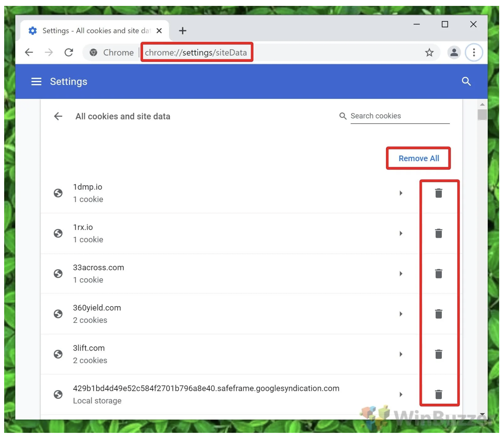Viewport: 504px width, 436px height.
Task: Open the Chrome profile avatar menu
Action: [454, 52]
